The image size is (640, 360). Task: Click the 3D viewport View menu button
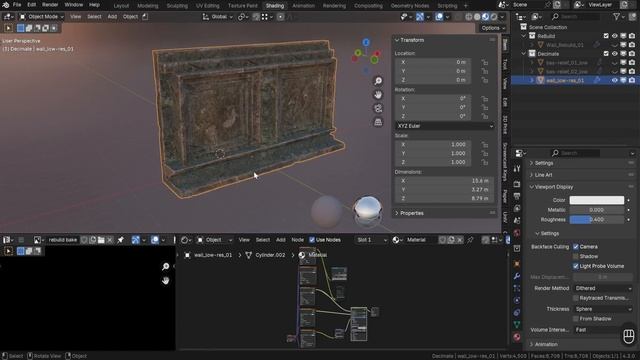pyautogui.click(x=76, y=17)
